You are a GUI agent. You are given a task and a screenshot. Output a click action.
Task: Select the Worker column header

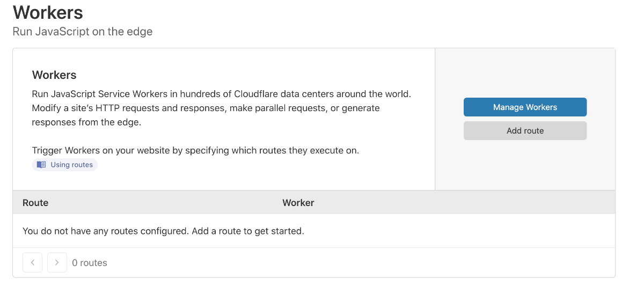point(298,203)
